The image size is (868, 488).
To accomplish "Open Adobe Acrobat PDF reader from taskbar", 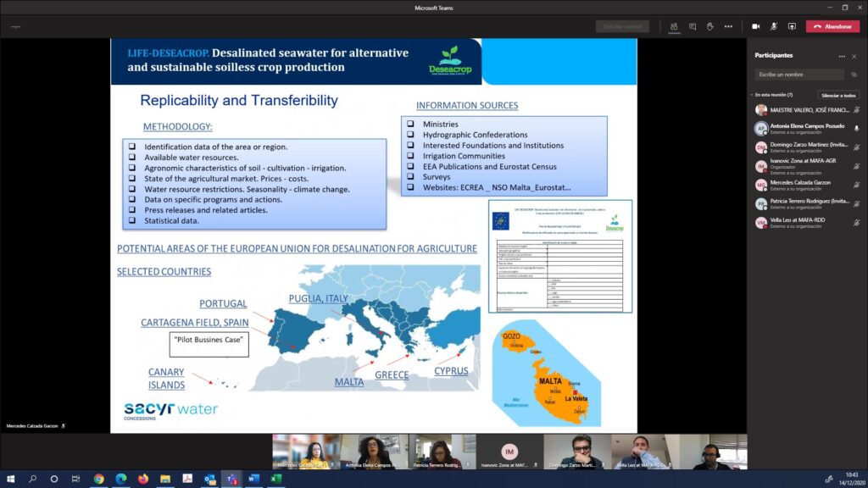I will (x=187, y=479).
